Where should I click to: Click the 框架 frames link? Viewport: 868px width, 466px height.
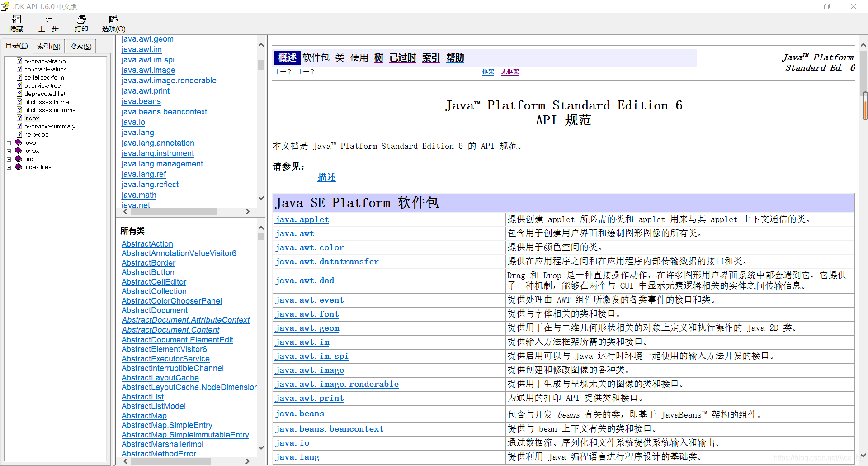[x=488, y=71]
